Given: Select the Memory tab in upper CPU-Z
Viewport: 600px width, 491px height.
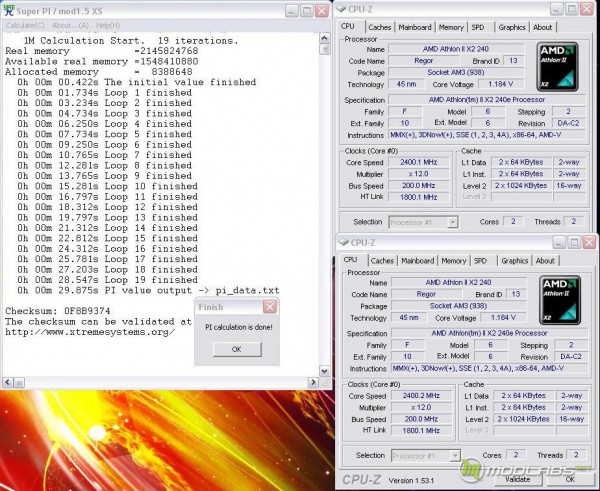Looking at the screenshot, I should coord(451,27).
